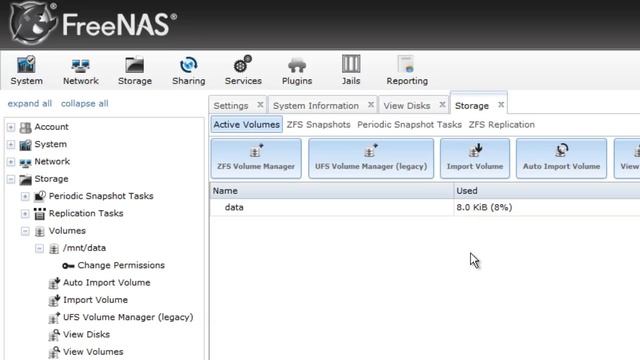Expand the Account tree node
Viewport: 640px width, 360px height.
(11, 127)
